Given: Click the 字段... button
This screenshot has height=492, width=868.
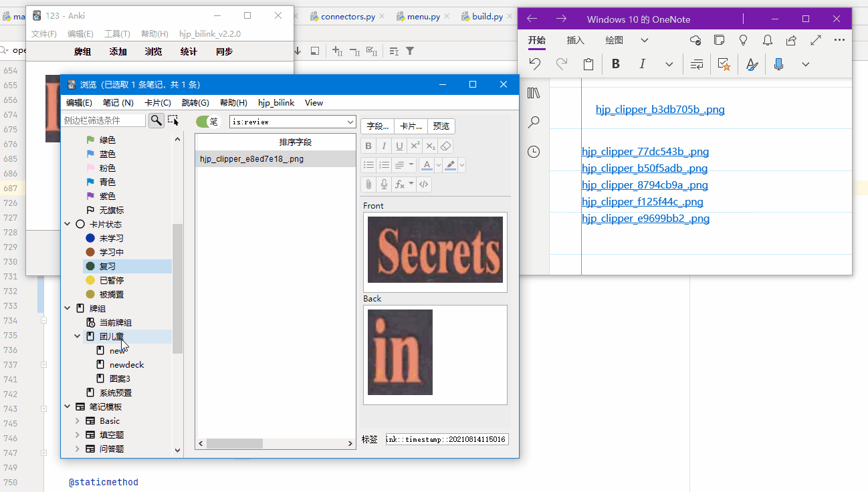Looking at the screenshot, I should [378, 126].
